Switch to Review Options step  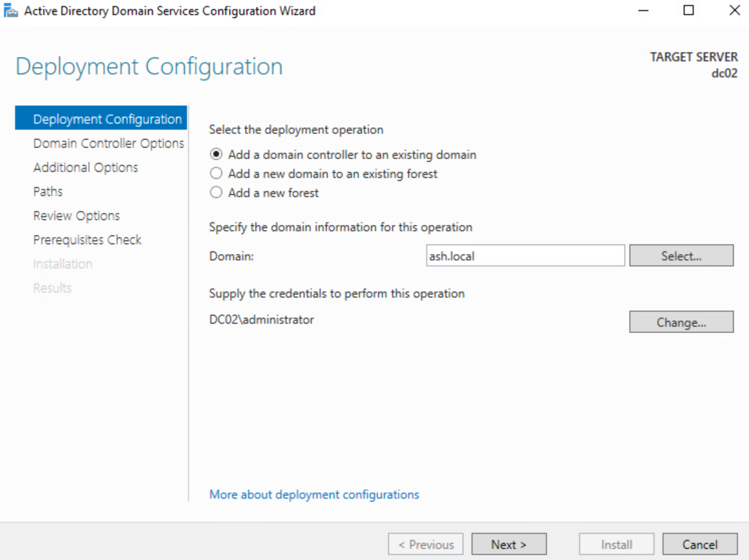(x=76, y=216)
